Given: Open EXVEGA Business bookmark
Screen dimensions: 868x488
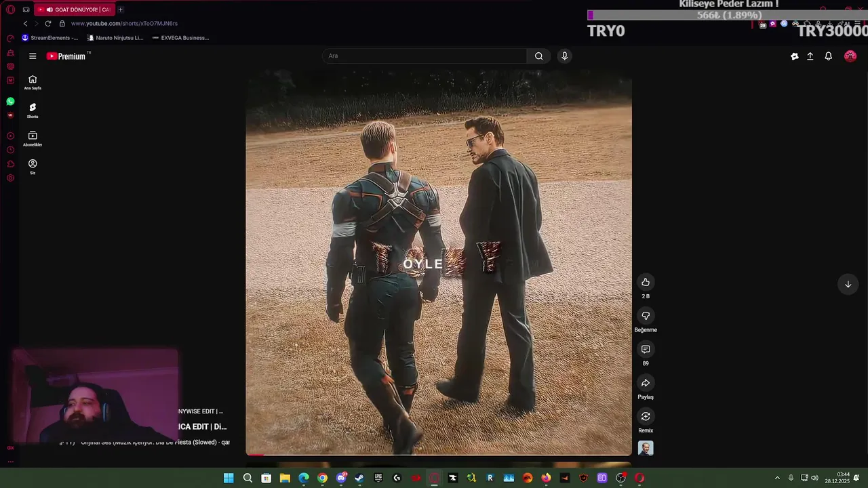Looking at the screenshot, I should (180, 38).
